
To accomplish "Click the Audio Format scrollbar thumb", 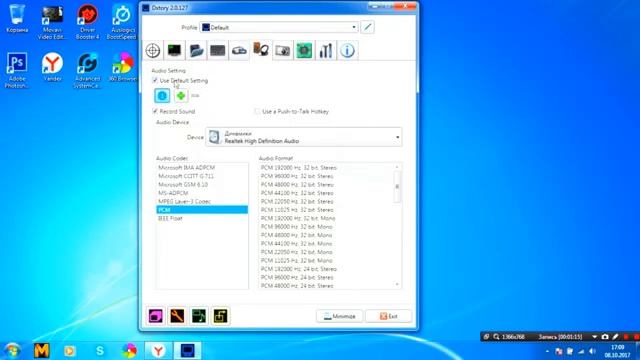I will click(397, 187).
